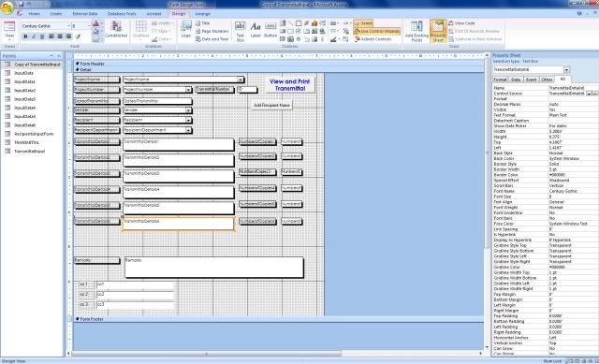Insert Page Numbers
The image size is (599, 364).
pyautogui.click(x=212, y=31)
